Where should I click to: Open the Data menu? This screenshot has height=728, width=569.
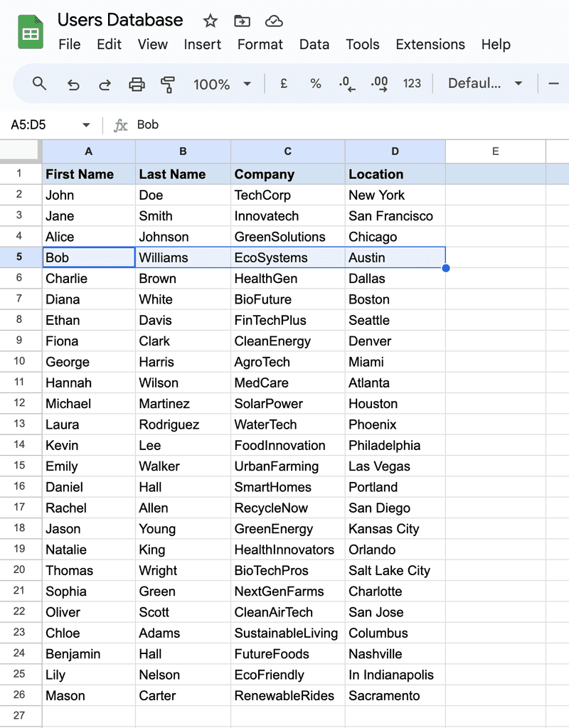pos(314,44)
